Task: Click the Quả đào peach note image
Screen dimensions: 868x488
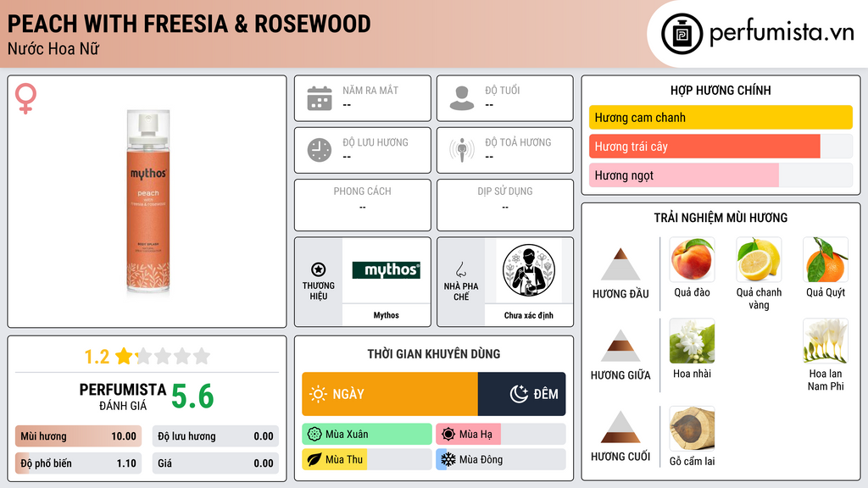Action: click(x=692, y=259)
